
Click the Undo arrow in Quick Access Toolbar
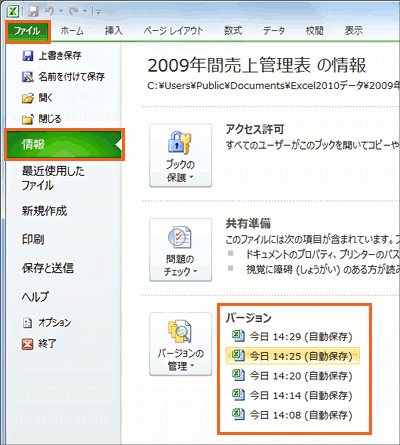click(50, 11)
